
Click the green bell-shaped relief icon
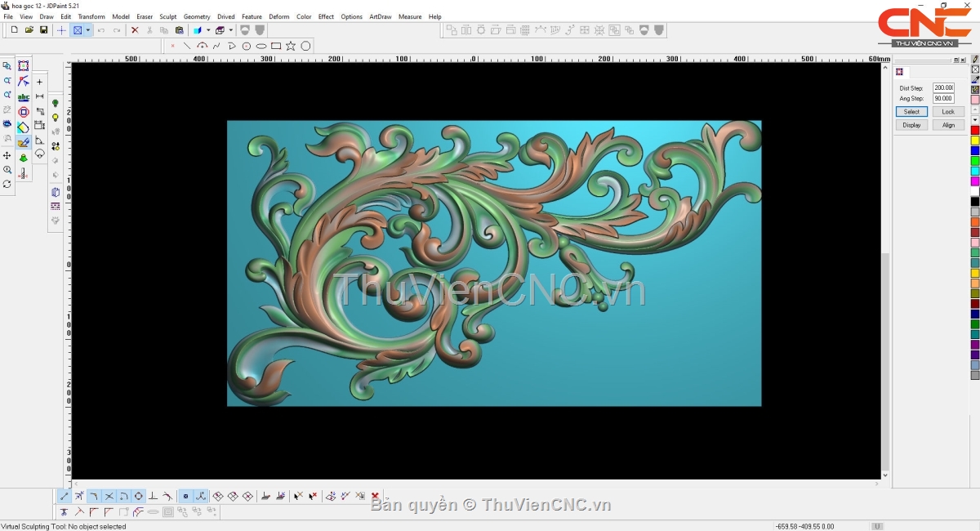[24, 158]
